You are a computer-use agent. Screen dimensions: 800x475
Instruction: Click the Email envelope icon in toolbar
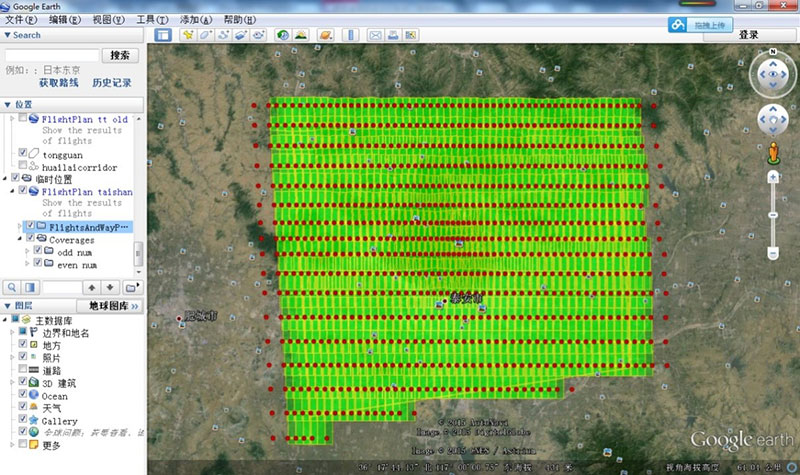(x=376, y=35)
